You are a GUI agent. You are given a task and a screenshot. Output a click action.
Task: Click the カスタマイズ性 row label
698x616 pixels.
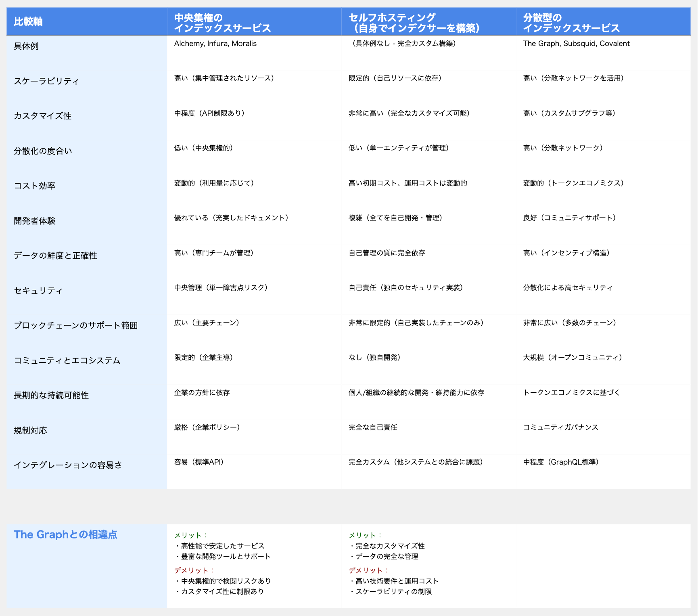tap(42, 116)
